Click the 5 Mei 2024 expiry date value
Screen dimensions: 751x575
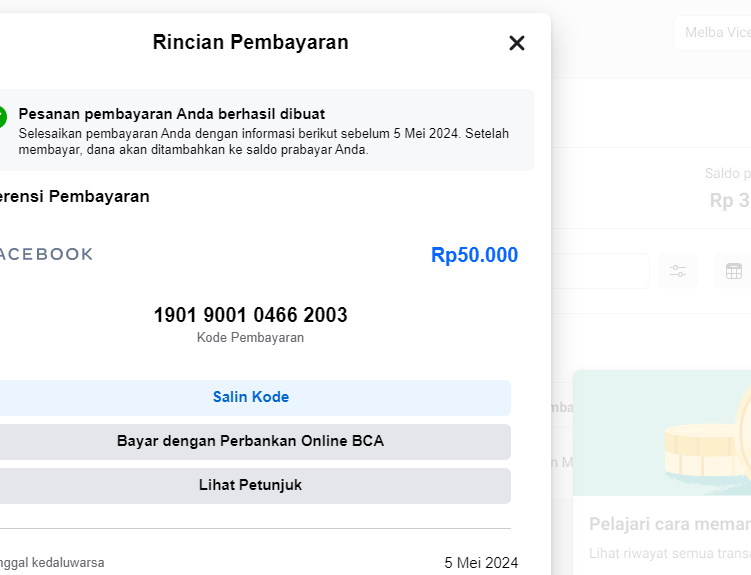481,563
